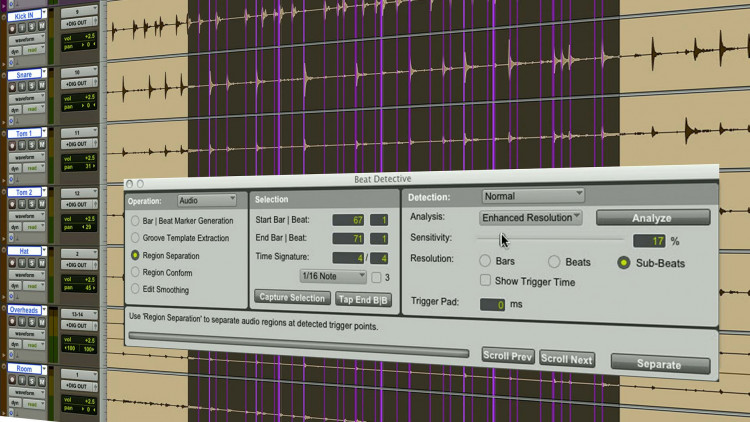
Task: Solo the Overheads track
Action: [x=32, y=322]
